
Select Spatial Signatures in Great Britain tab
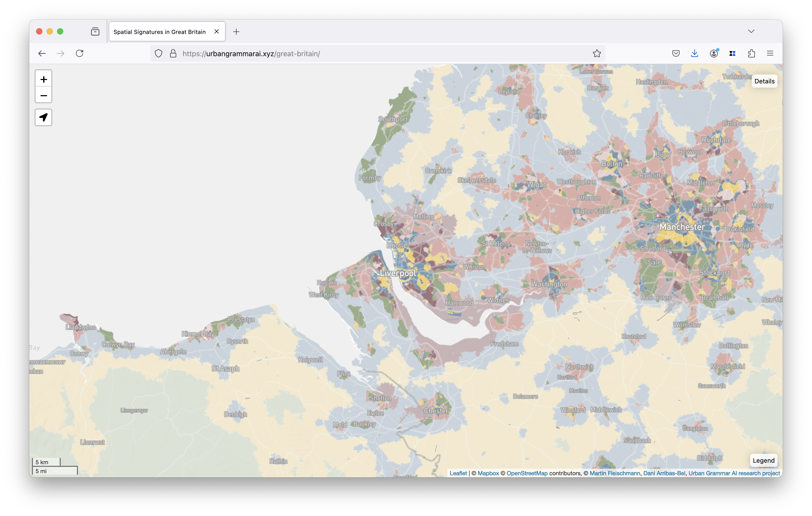point(160,32)
